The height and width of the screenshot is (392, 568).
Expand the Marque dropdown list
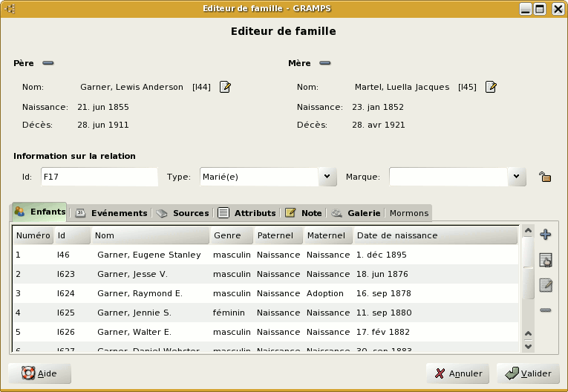(517, 177)
